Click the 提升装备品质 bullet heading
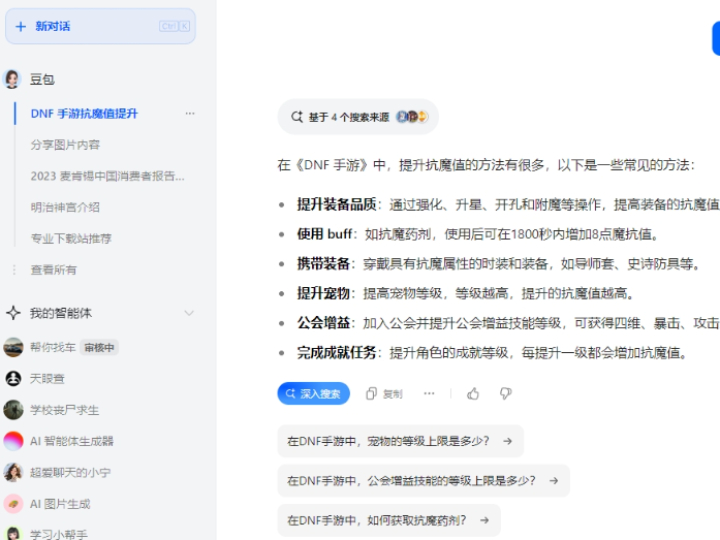The image size is (720, 540). pos(337,204)
